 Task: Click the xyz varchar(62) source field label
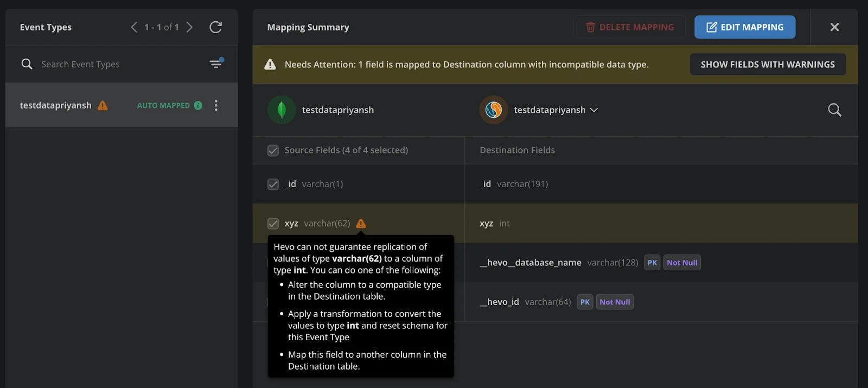click(317, 223)
